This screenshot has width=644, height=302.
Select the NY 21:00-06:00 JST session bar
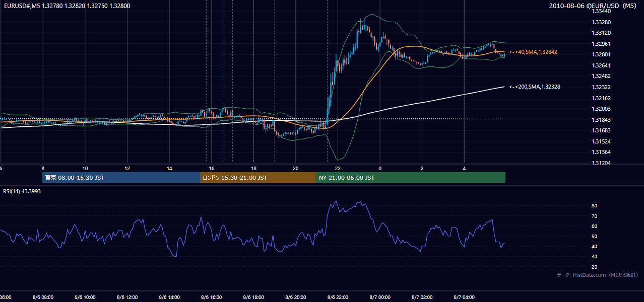pyautogui.click(x=411, y=178)
